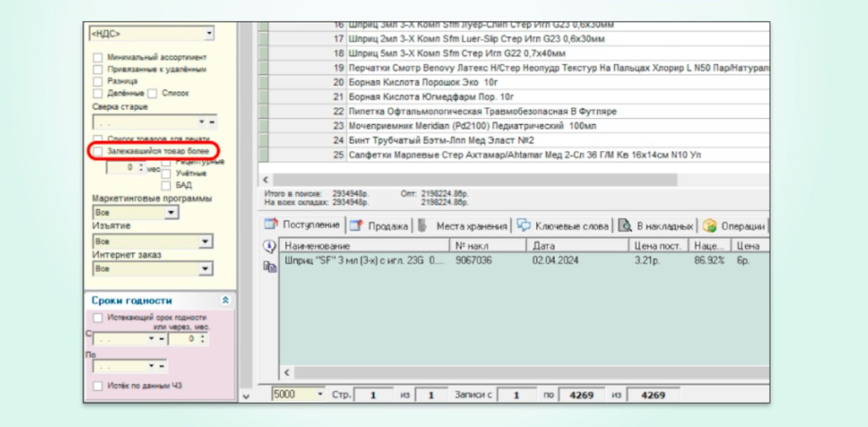Click the Операции tab icon
Image resolution: width=868 pixels, height=427 pixels.
(x=709, y=225)
